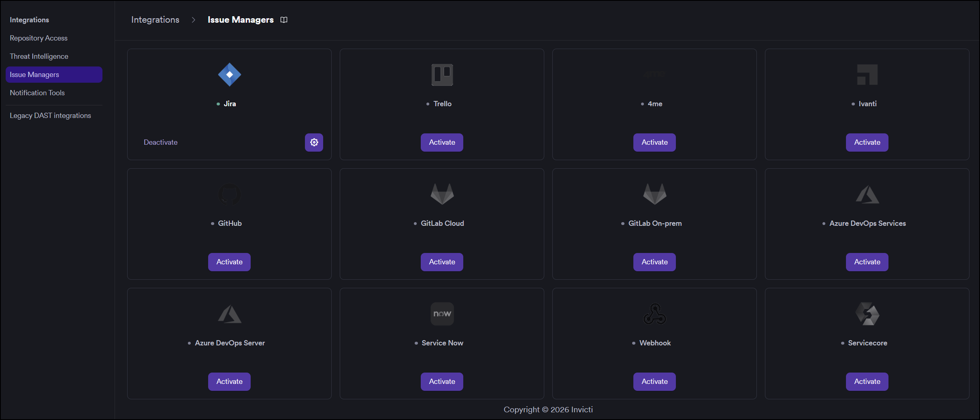Activate the Service Now integration
Image resolution: width=980 pixels, height=420 pixels.
(x=442, y=381)
